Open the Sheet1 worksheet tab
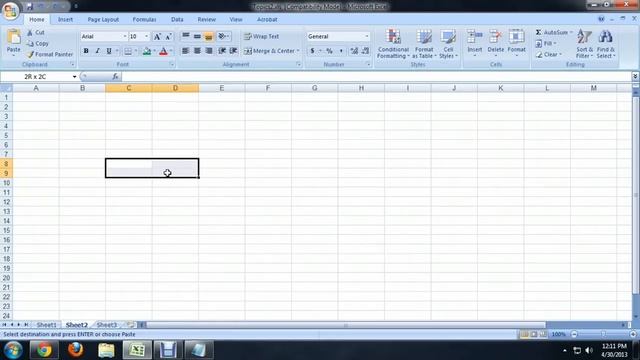Image resolution: width=640 pixels, height=360 pixels. pyautogui.click(x=47, y=325)
